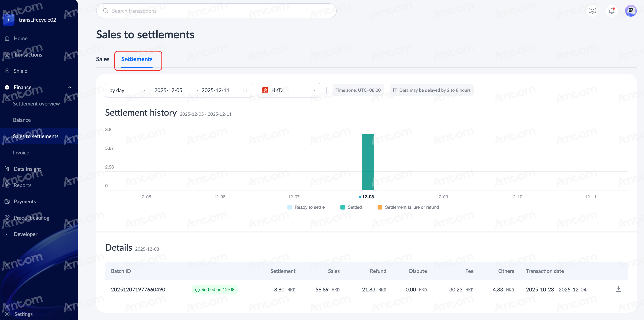Image resolution: width=644 pixels, height=320 pixels.
Task: Click the transLifecycle02 account logo
Action: point(9,20)
